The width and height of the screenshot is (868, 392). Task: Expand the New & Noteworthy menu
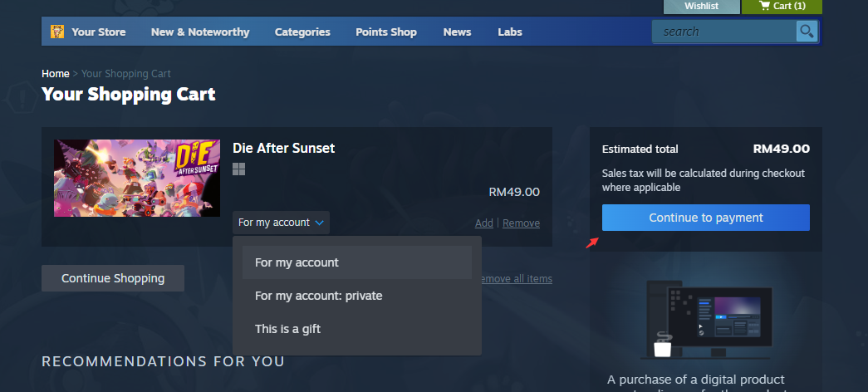200,32
